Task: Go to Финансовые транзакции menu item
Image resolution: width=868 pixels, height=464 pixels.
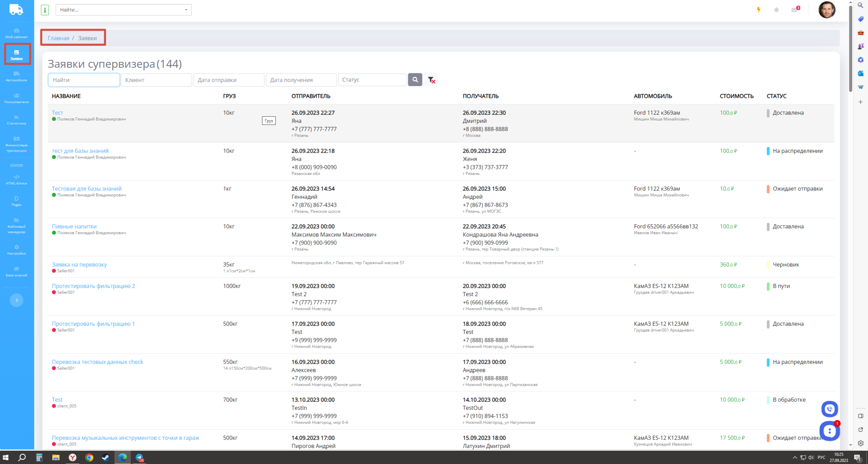Action: 16,144
